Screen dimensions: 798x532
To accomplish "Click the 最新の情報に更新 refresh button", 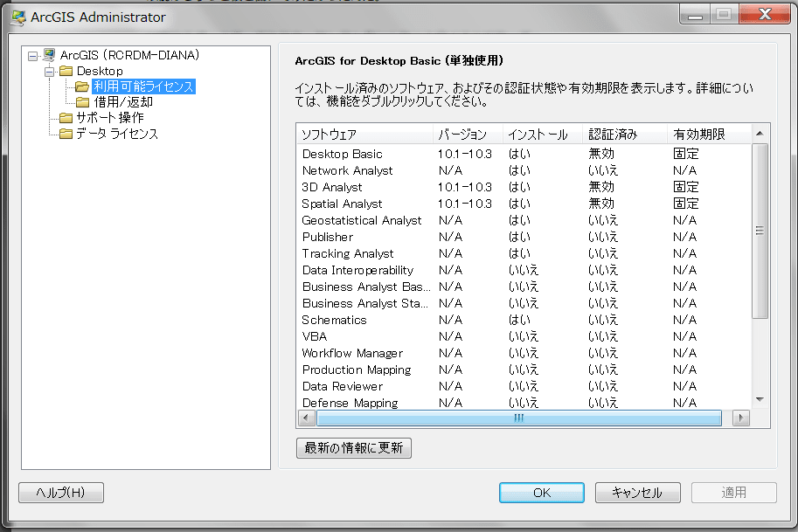I will [x=354, y=448].
